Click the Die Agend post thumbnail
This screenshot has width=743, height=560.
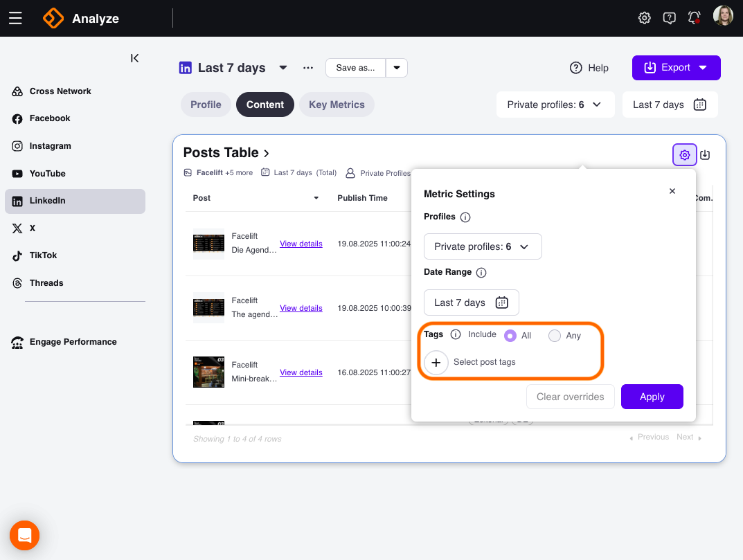(208, 244)
